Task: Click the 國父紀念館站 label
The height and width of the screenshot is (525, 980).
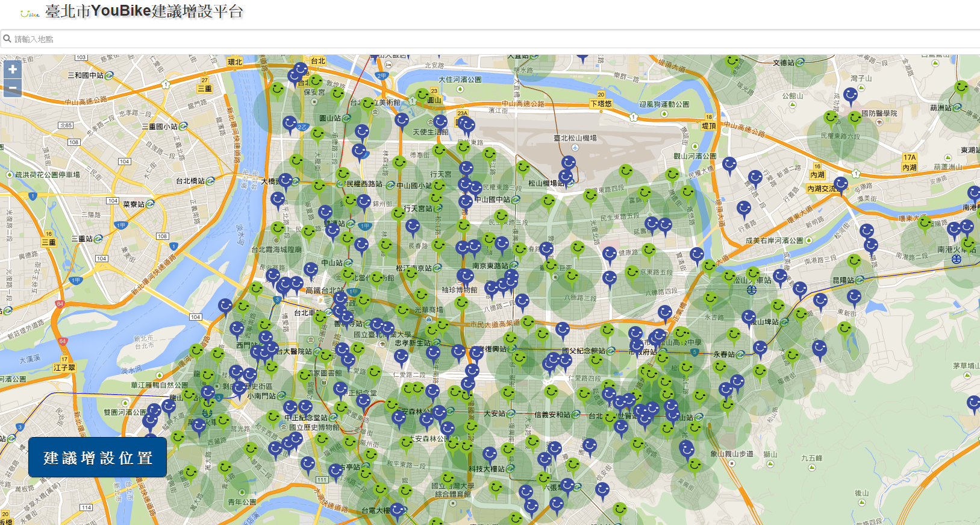Action: pos(584,350)
